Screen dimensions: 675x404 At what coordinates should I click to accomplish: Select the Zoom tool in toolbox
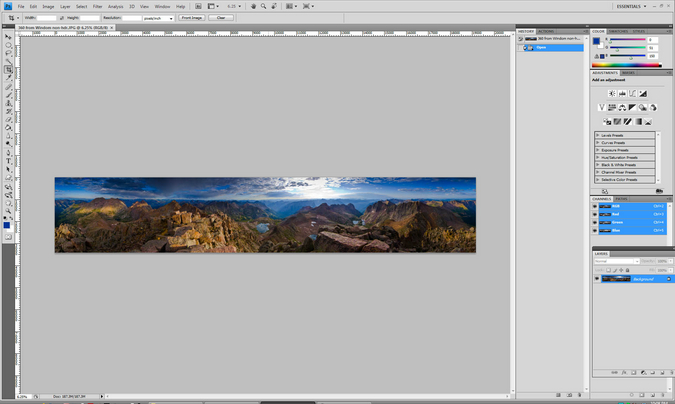[x=8, y=211]
